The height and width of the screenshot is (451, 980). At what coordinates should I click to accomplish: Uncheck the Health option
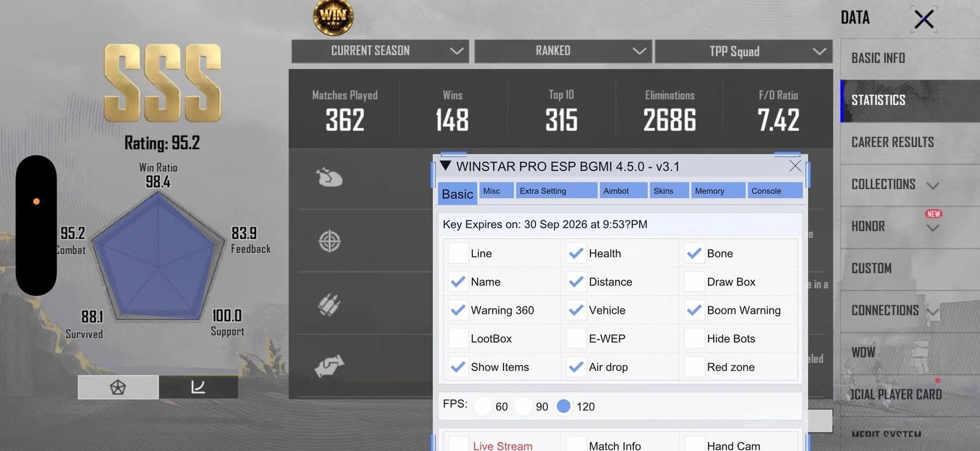576,253
